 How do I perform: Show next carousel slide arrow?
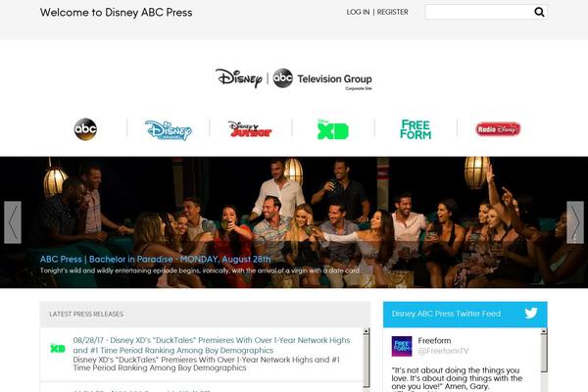pyautogui.click(x=575, y=222)
